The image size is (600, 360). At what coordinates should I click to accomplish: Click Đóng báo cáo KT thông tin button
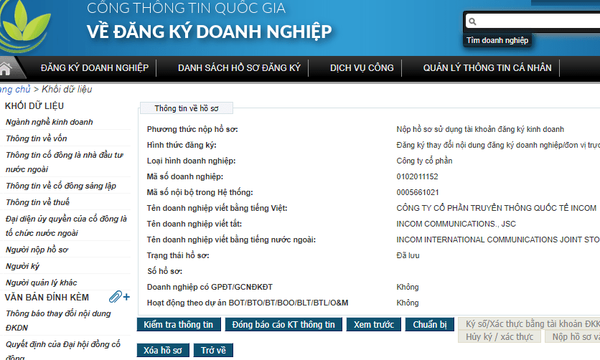(284, 324)
